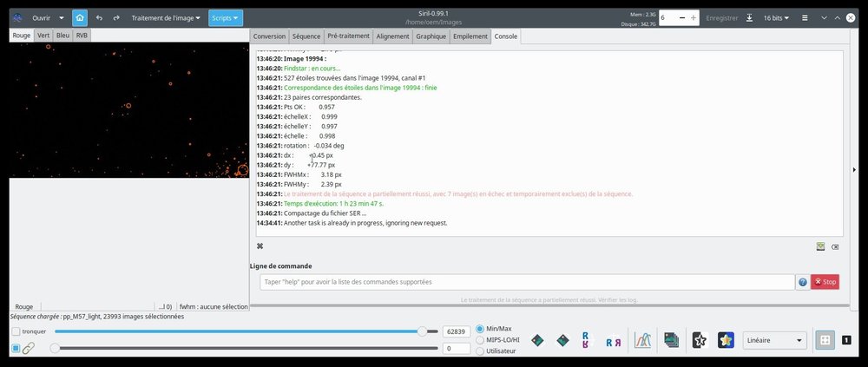Select the MIPS-LO/HI radio option

pos(480,340)
